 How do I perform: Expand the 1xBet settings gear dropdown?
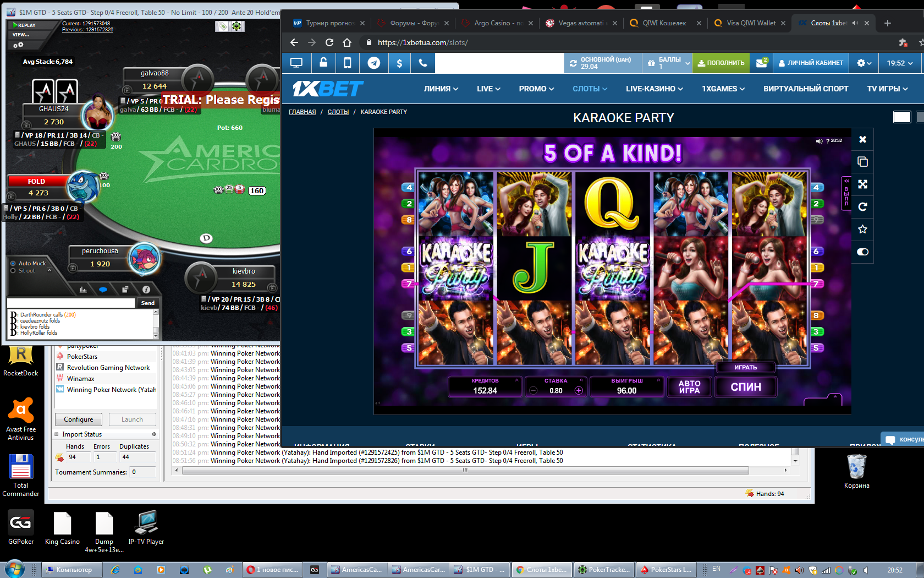(x=864, y=63)
